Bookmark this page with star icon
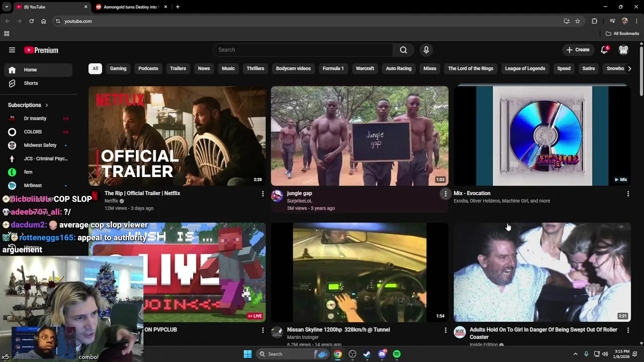The height and width of the screenshot is (362, 644). coord(578,21)
